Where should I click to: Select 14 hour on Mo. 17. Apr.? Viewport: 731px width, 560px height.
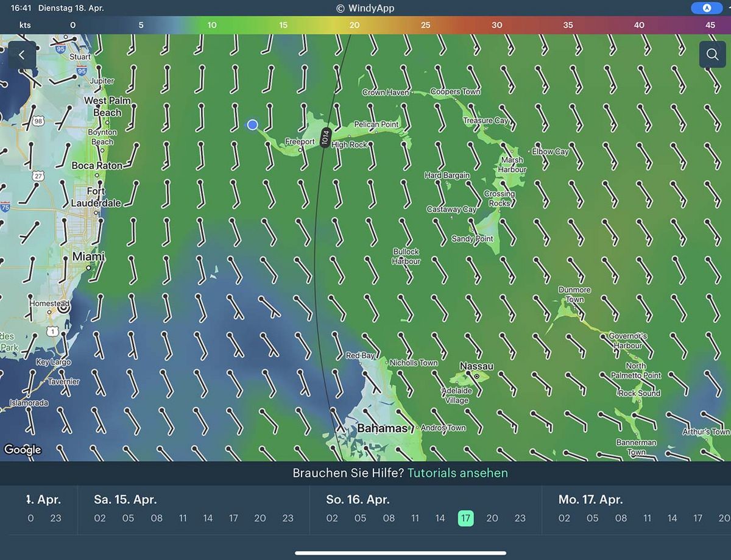pyautogui.click(x=673, y=518)
